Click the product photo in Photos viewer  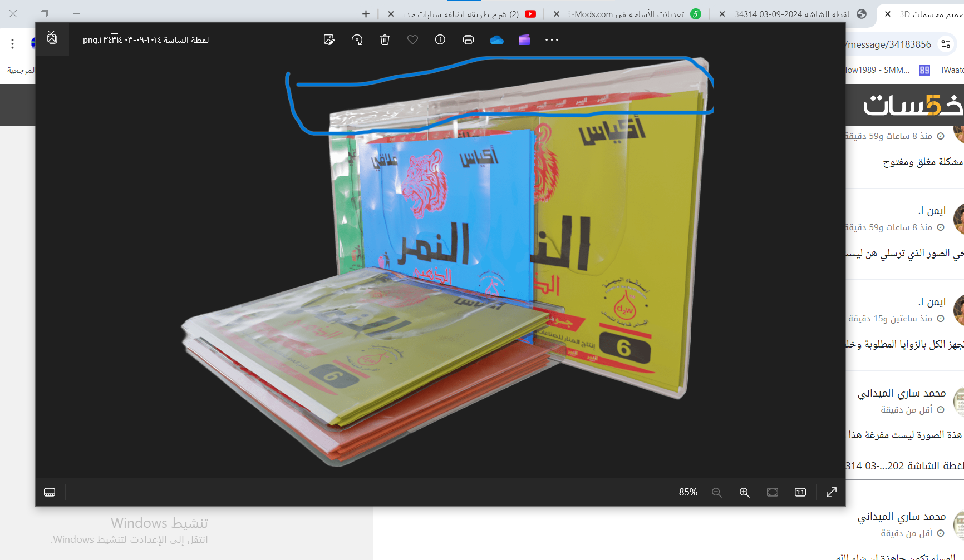[445, 261]
